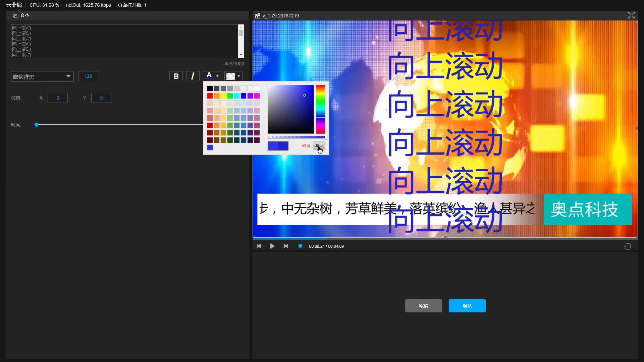Image resolution: width=644 pixels, height=362 pixels.
Task: Click the 文本 panel icon
Action: pos(15,15)
